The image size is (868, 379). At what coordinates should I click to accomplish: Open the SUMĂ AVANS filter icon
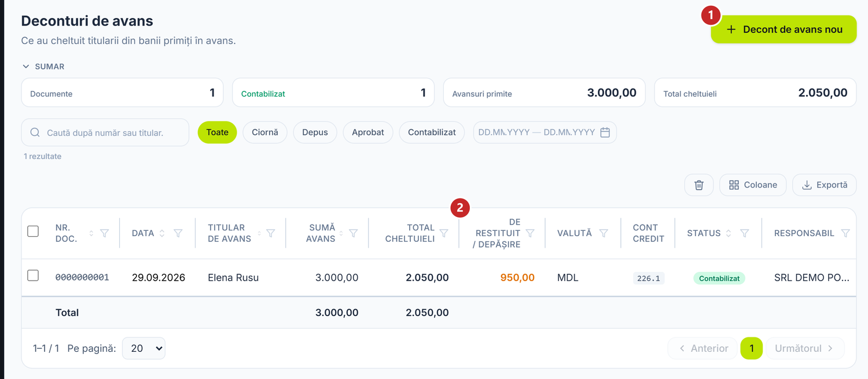tap(353, 233)
